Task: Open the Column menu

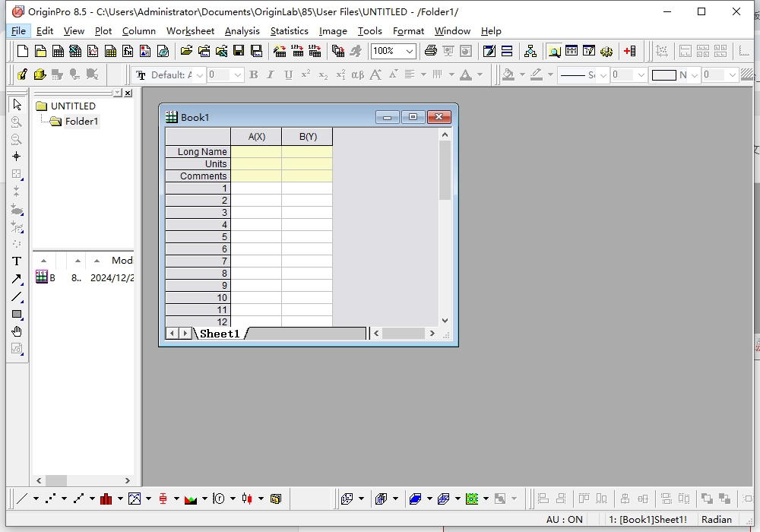Action: pyautogui.click(x=138, y=31)
